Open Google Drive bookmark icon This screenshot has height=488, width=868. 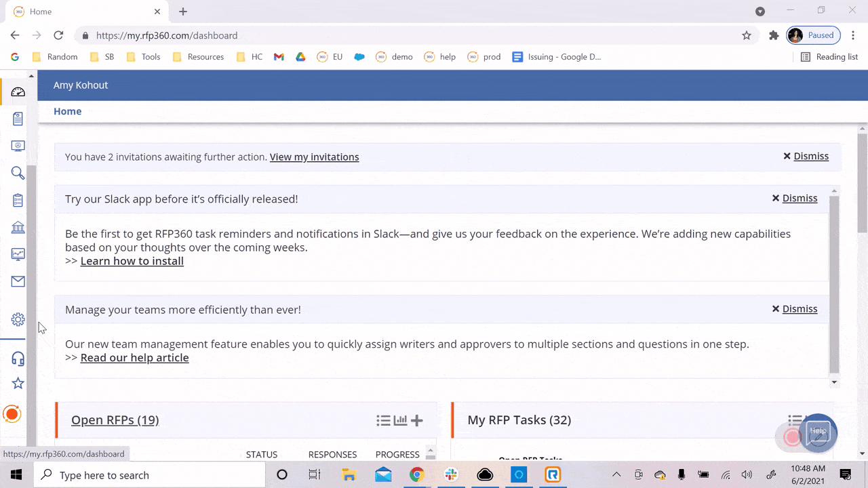tap(300, 57)
